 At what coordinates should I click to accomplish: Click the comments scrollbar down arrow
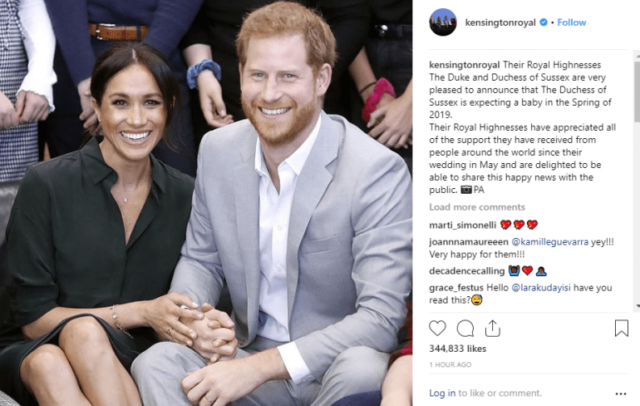coord(637,306)
